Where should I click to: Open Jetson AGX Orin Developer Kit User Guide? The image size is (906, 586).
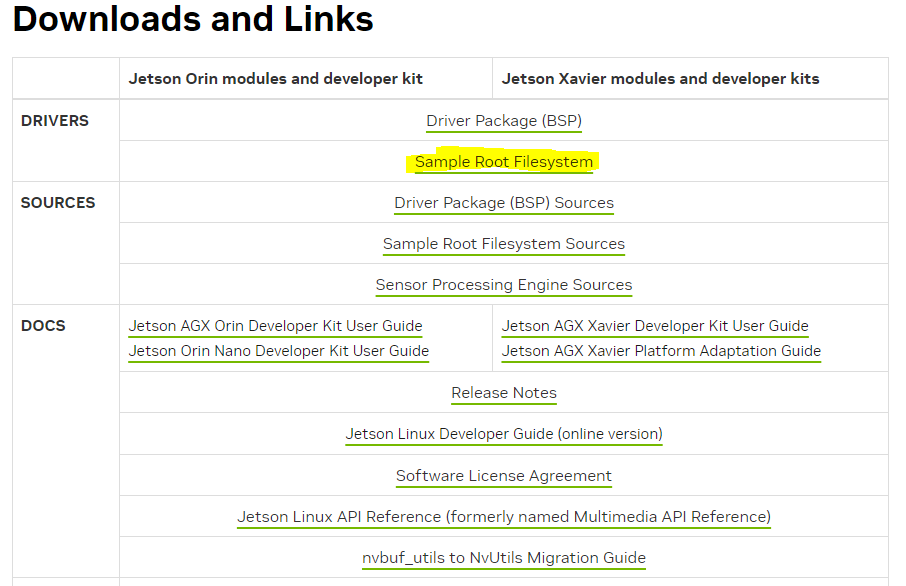point(276,326)
